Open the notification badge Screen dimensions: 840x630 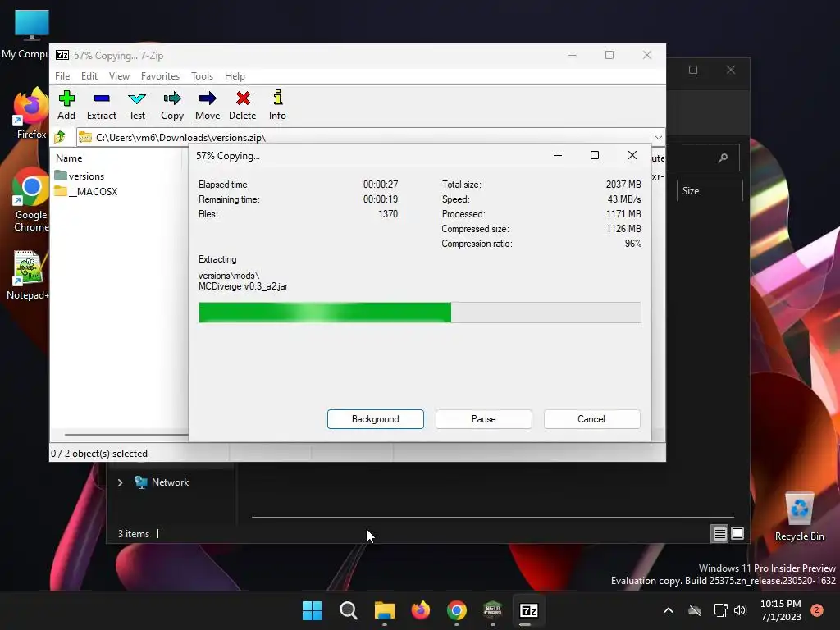tap(817, 609)
